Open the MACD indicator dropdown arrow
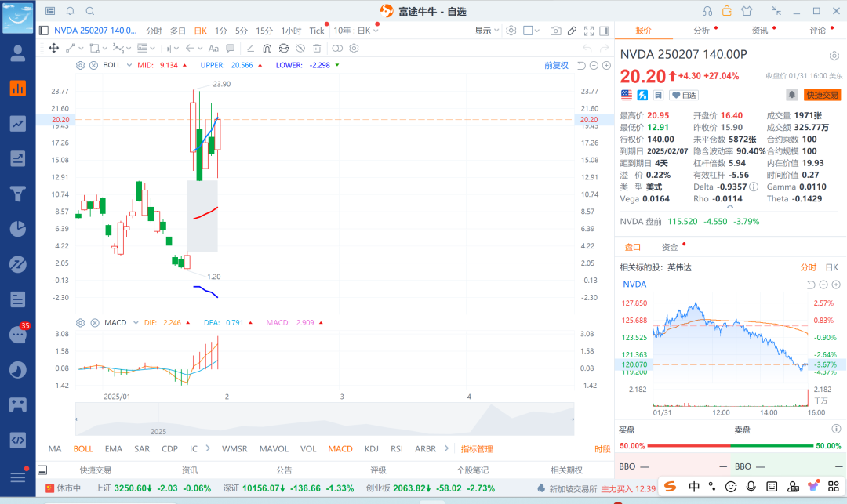The width and height of the screenshot is (847, 504). coord(136,323)
